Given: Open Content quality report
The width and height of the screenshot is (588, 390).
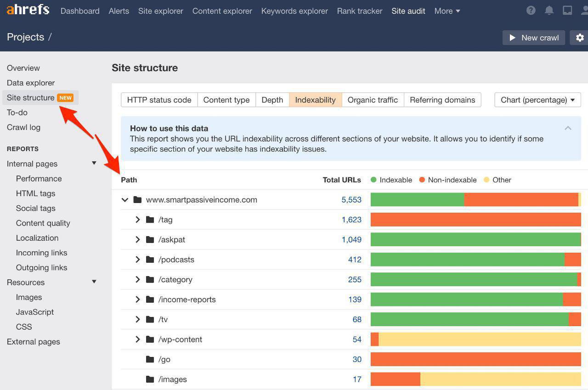Looking at the screenshot, I should 43,223.
